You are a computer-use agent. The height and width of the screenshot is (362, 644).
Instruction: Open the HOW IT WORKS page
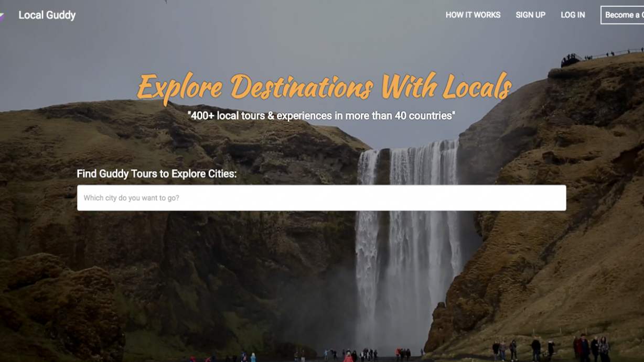473,15
